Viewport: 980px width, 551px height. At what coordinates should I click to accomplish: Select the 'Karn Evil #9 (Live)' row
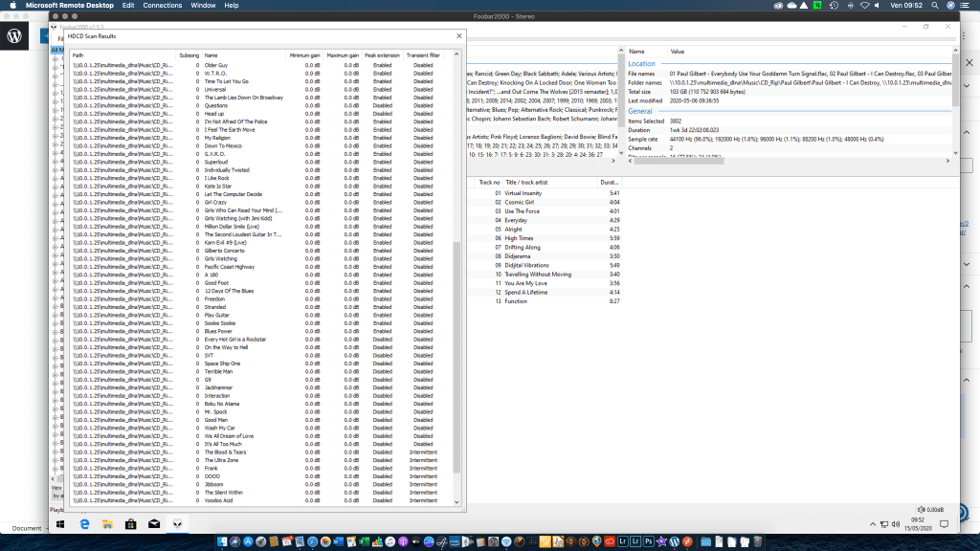pyautogui.click(x=226, y=243)
